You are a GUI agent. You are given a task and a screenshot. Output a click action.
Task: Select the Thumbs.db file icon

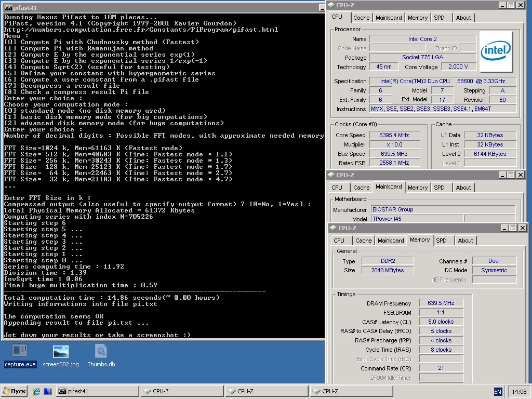pyautogui.click(x=101, y=355)
